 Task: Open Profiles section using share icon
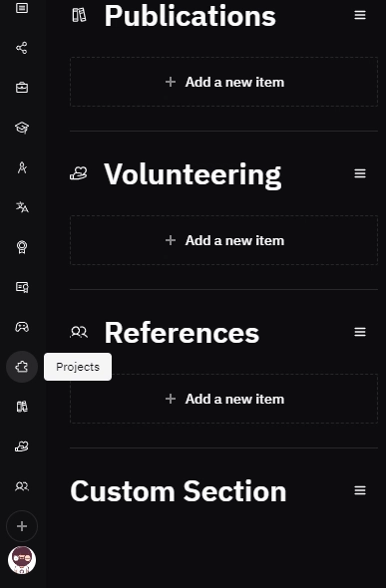22,48
